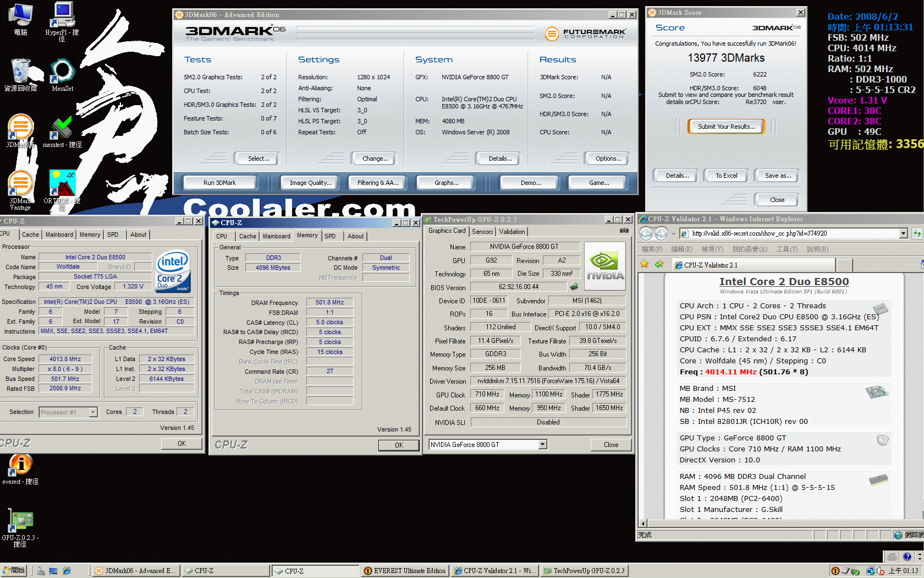Click the Internet Explorer Refresh icon
The height and width of the screenshot is (578, 924).
(917, 233)
